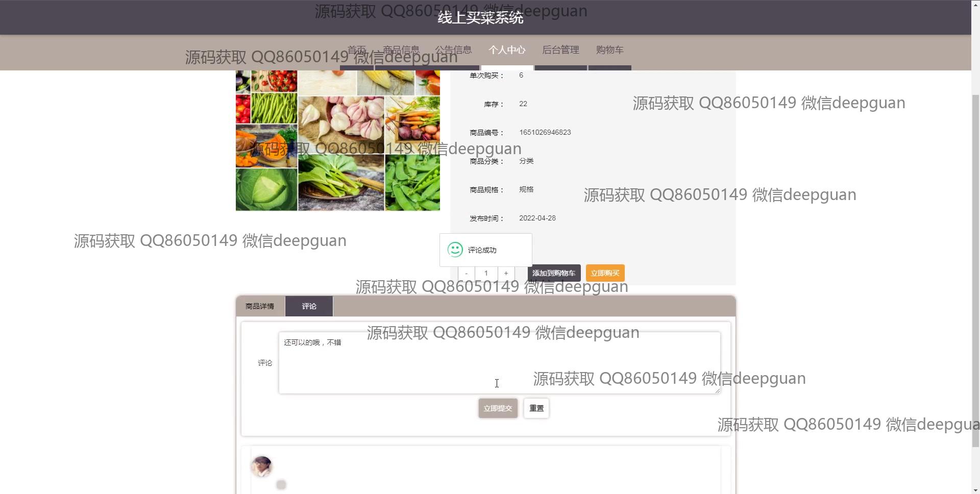The width and height of the screenshot is (980, 494).
Task: Submit the comment with 立即提交
Action: pos(498,408)
